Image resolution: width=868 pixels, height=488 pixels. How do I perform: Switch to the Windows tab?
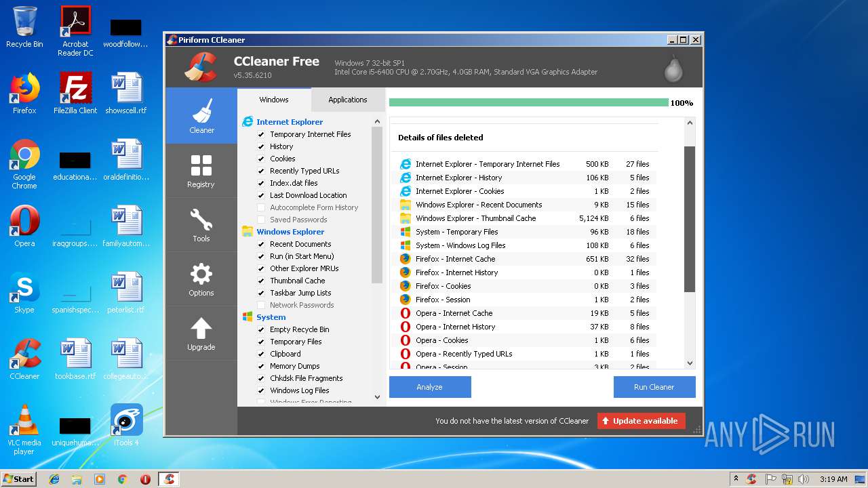274,100
